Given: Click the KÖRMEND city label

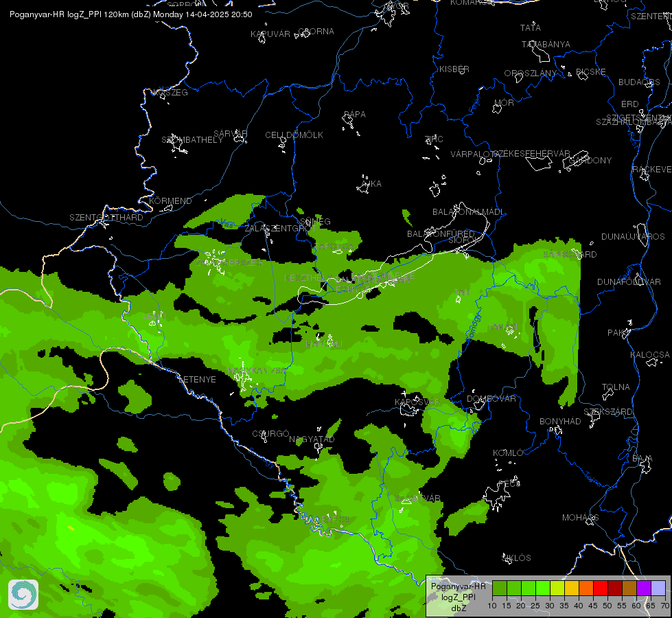Looking at the screenshot, I should tap(170, 201).
